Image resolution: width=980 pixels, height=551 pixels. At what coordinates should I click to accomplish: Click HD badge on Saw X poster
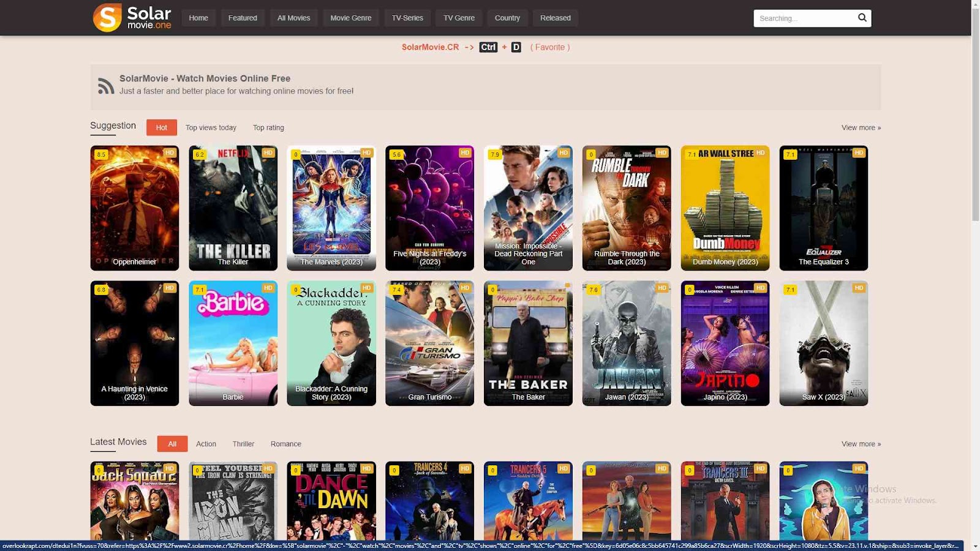pyautogui.click(x=859, y=288)
